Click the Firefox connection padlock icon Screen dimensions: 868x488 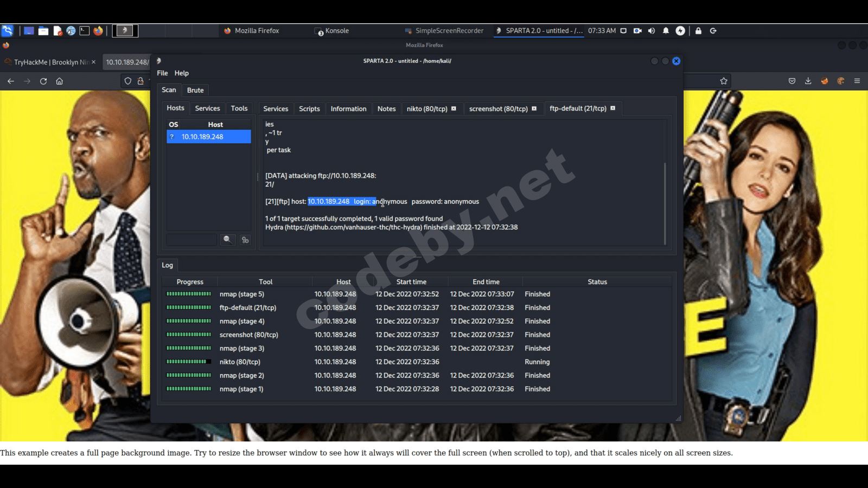pos(141,81)
